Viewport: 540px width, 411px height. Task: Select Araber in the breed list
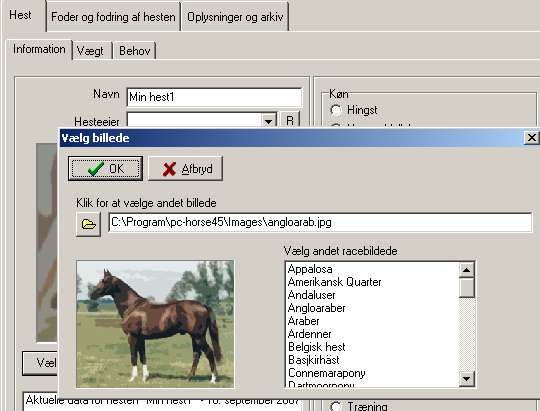pyautogui.click(x=303, y=321)
